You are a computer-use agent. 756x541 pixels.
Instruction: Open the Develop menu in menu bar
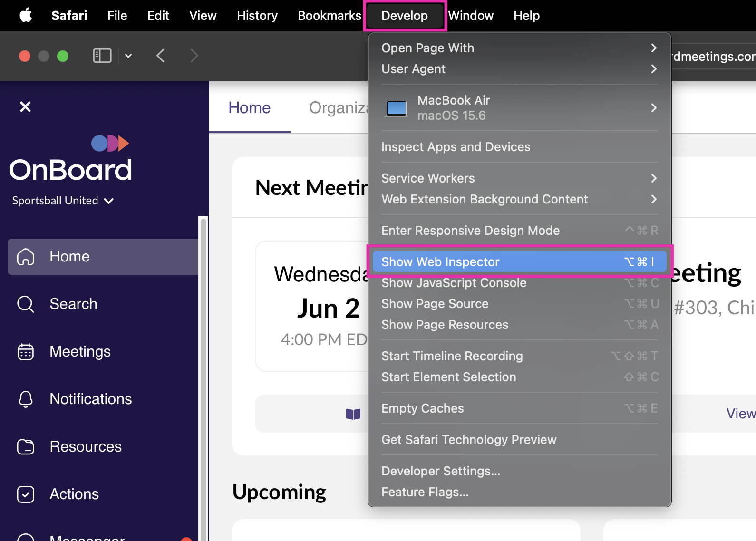[405, 16]
